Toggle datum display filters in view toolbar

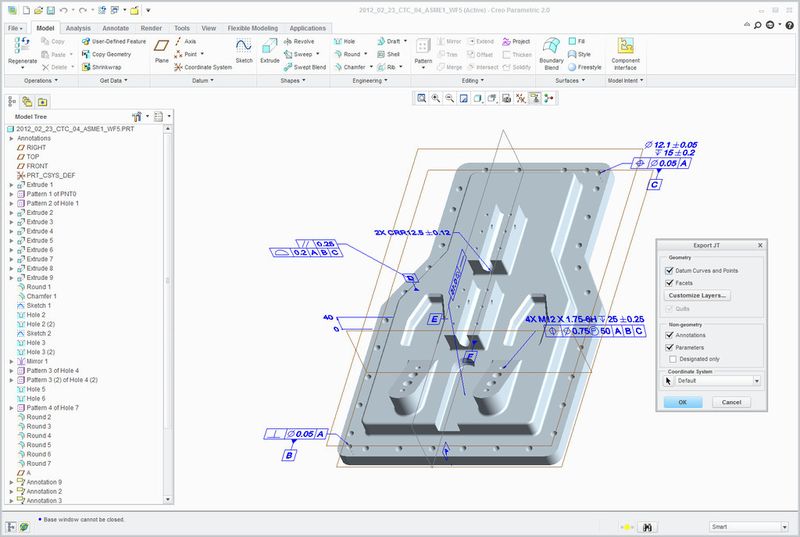tap(520, 98)
